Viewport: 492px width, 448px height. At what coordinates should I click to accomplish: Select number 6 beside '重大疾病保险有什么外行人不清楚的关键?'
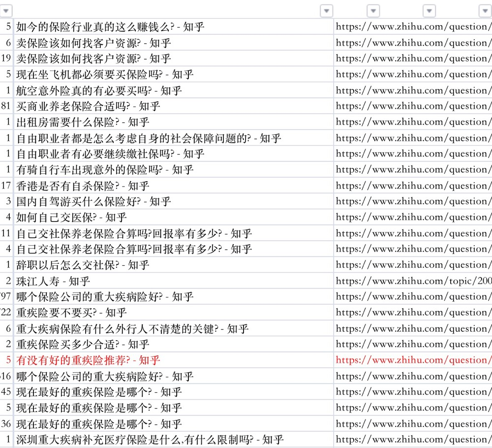pos(8,329)
